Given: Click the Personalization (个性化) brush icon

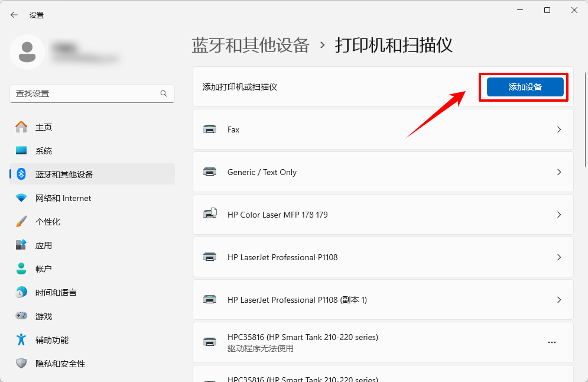Looking at the screenshot, I should (21, 221).
